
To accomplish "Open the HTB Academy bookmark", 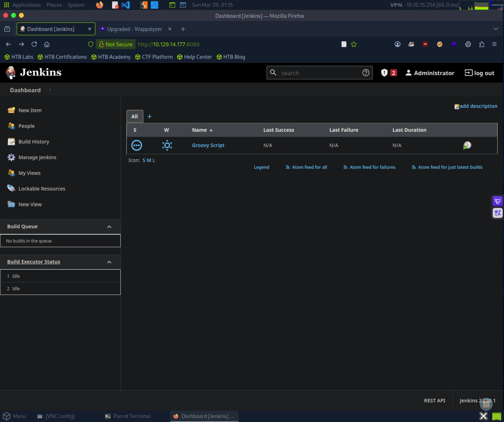I will point(111,57).
